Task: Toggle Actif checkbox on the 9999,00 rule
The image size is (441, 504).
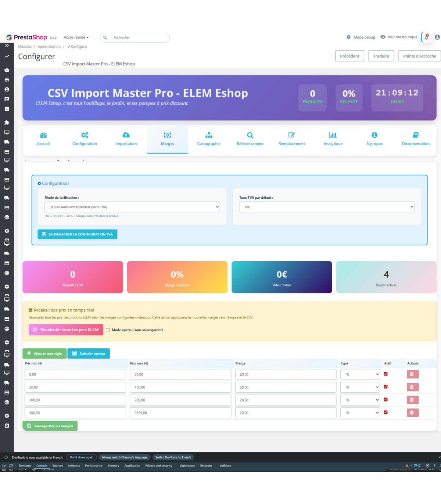Action: (x=386, y=413)
